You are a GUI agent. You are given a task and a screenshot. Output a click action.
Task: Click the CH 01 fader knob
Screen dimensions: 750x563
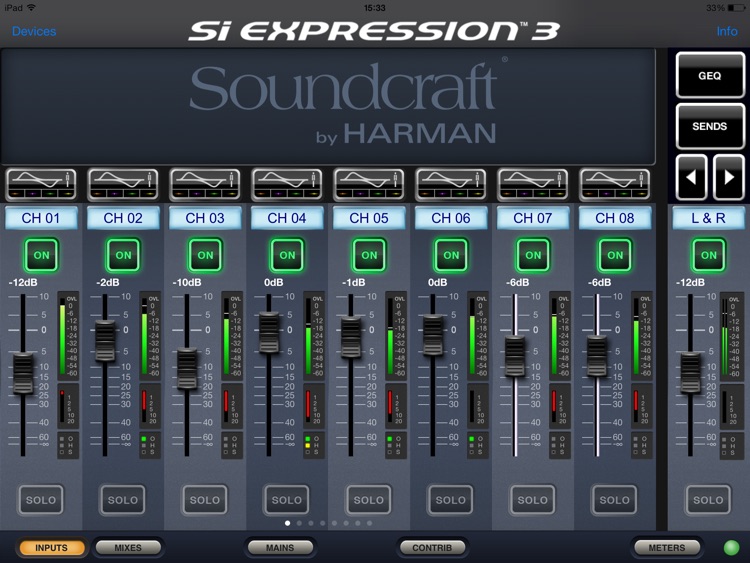pos(23,373)
